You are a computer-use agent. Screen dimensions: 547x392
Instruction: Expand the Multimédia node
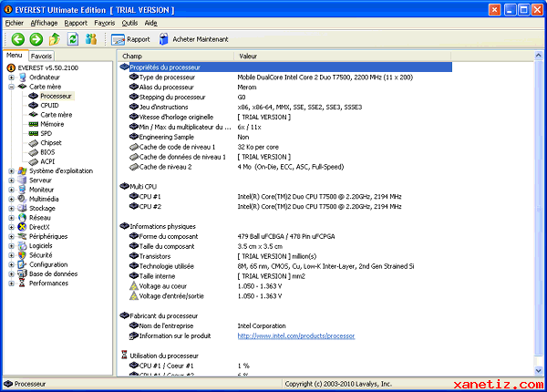(x=11, y=199)
